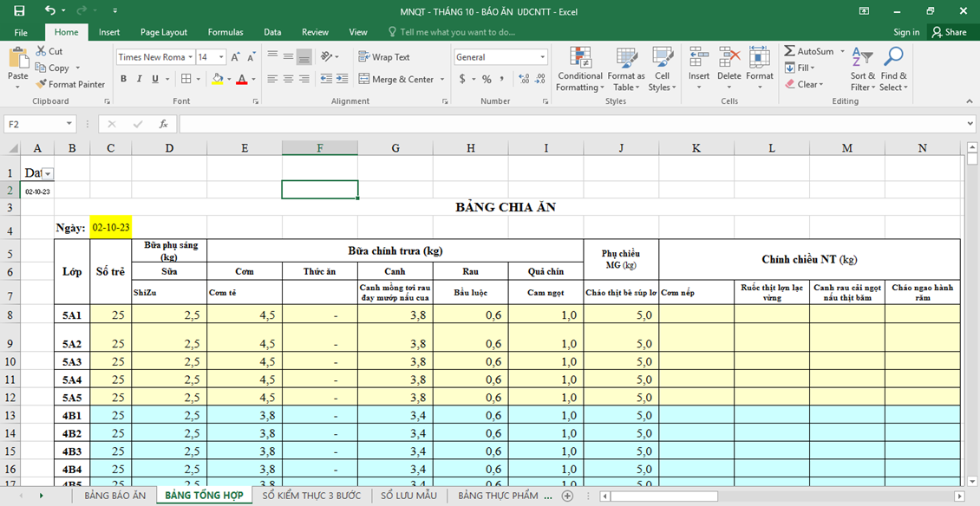Click the Name Box showing F2
Image resolution: width=980 pixels, height=506 pixels.
(x=33, y=125)
